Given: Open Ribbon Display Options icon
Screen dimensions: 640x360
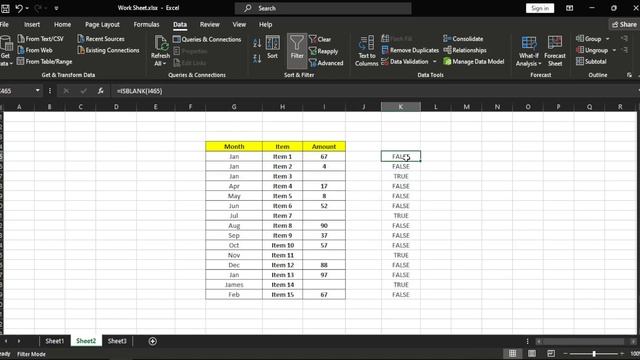Looking at the screenshot, I should tap(569, 8).
